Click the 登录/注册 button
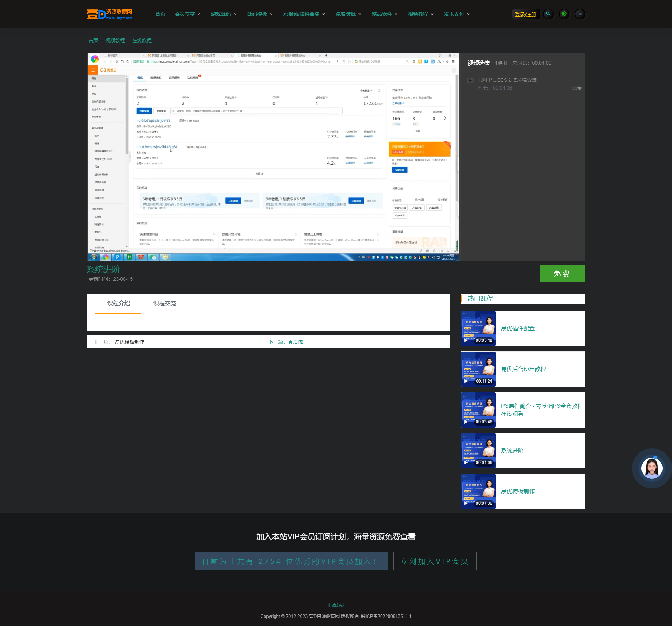This screenshot has width=672, height=626. [x=525, y=14]
